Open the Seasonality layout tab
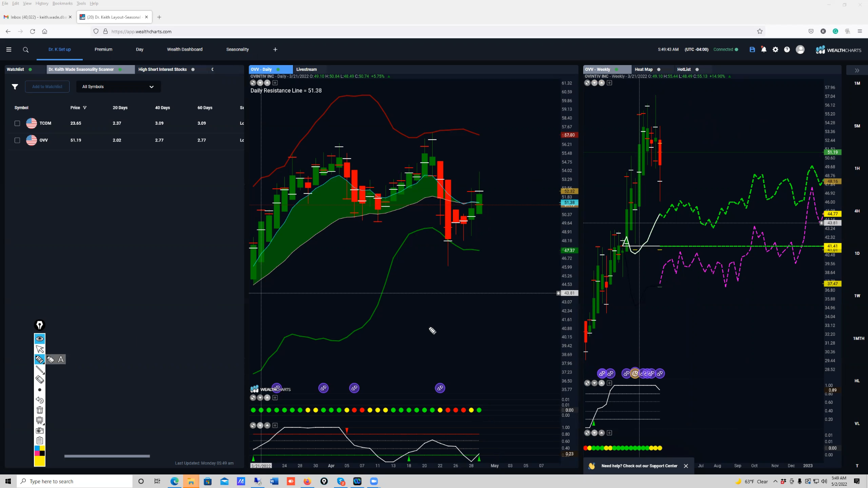The width and height of the screenshot is (868, 488). coord(238,50)
